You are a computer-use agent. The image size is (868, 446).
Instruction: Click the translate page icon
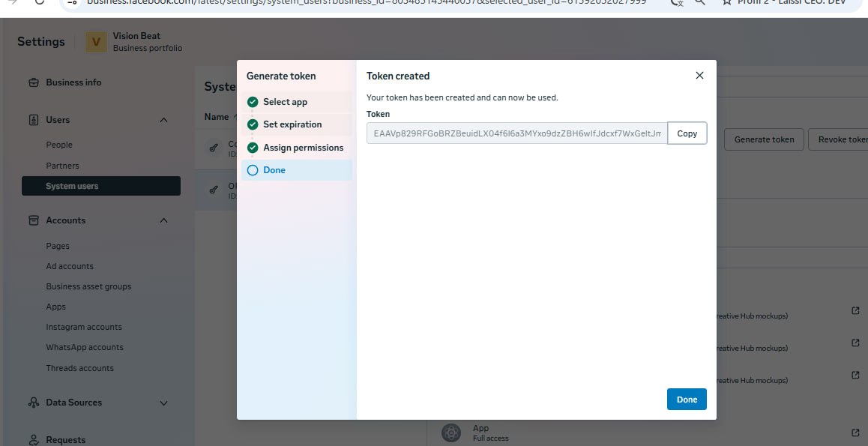676,2
